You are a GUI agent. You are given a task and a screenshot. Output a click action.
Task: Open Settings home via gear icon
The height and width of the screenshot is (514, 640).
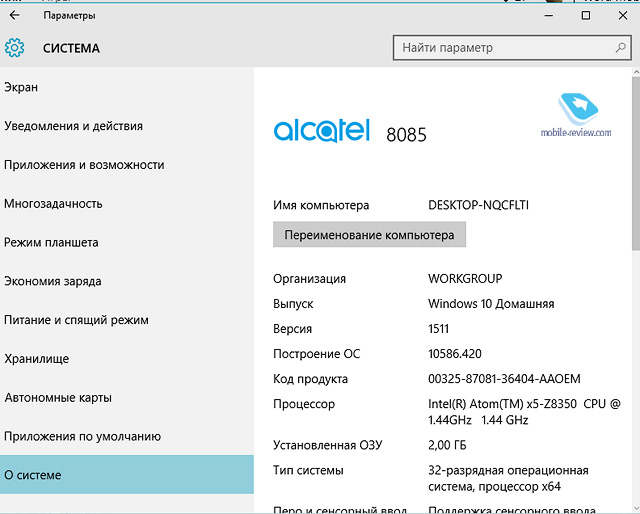point(15,48)
